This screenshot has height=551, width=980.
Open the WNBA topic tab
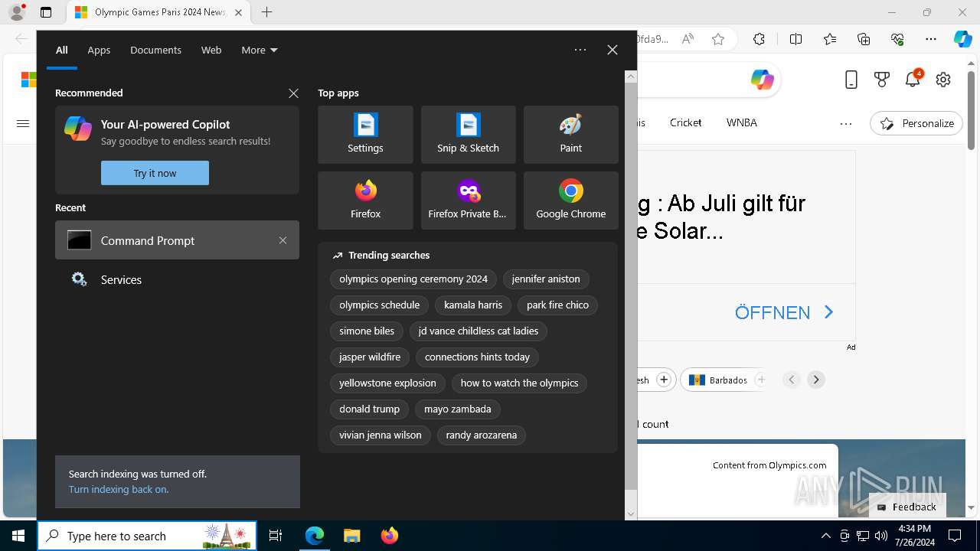[741, 122]
